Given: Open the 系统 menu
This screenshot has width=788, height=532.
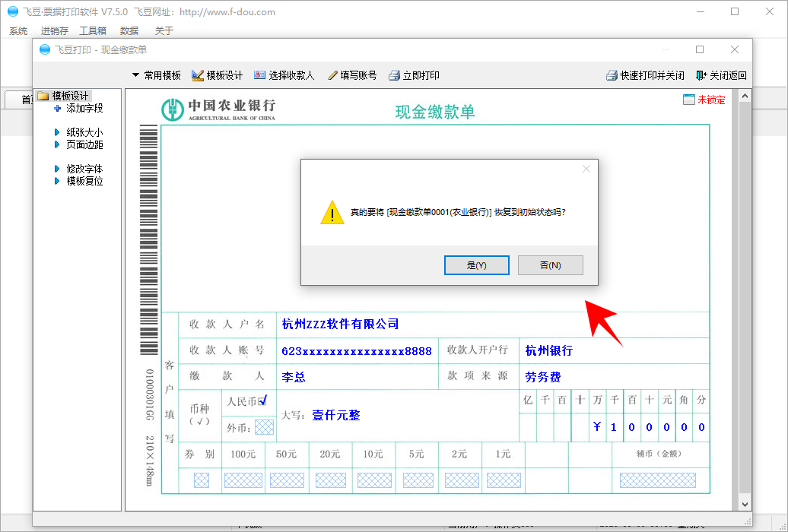Looking at the screenshot, I should pos(18,30).
